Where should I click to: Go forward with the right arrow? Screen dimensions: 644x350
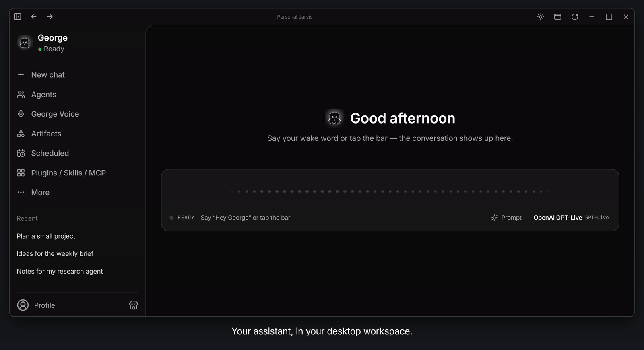click(x=50, y=16)
